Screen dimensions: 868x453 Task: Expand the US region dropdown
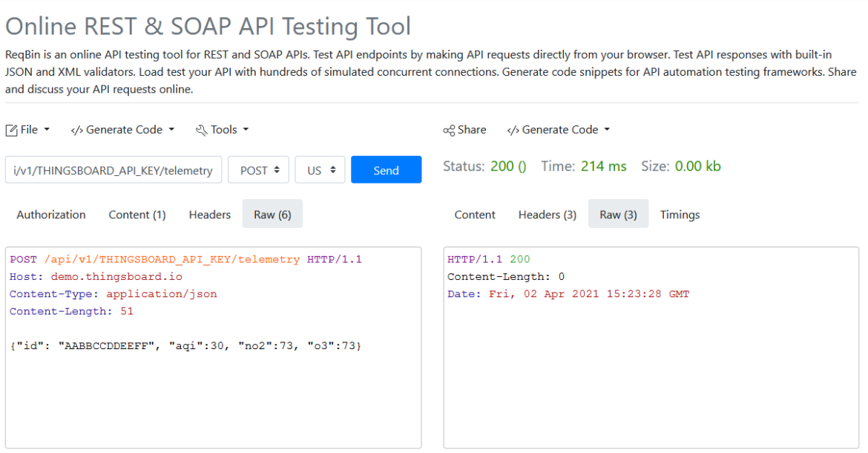[x=320, y=170]
